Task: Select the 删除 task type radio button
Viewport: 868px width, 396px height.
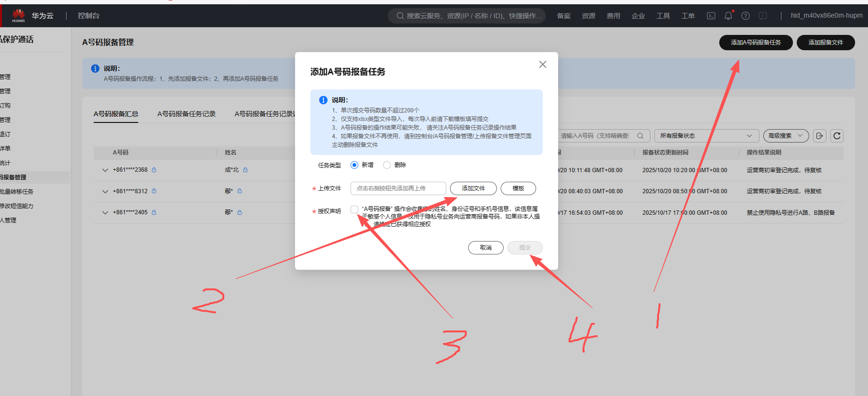Action: click(387, 165)
